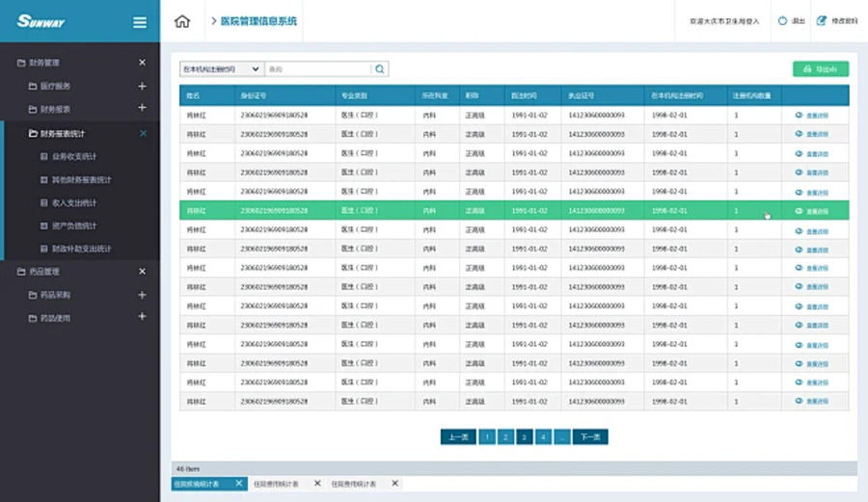The width and height of the screenshot is (868, 502).
Task: Click the 身份证号 column header
Action: point(254,96)
